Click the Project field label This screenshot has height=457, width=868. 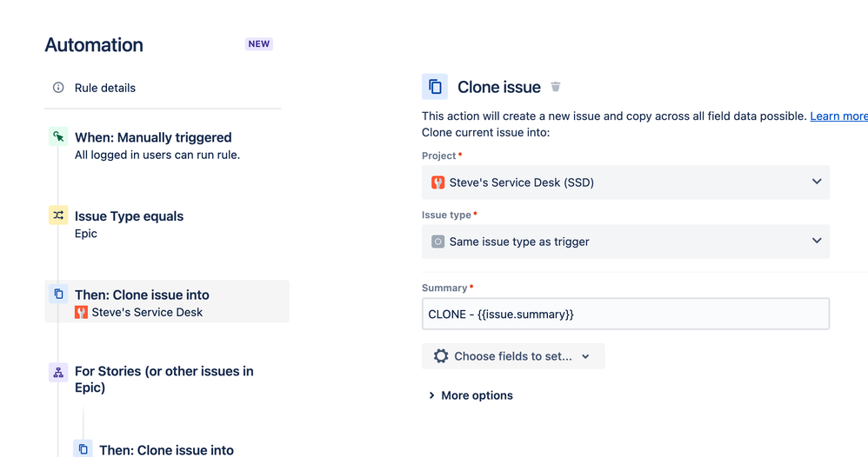[x=438, y=156]
